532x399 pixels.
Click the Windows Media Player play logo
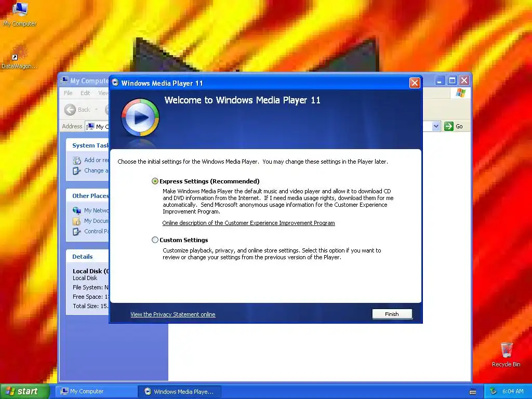(x=140, y=117)
